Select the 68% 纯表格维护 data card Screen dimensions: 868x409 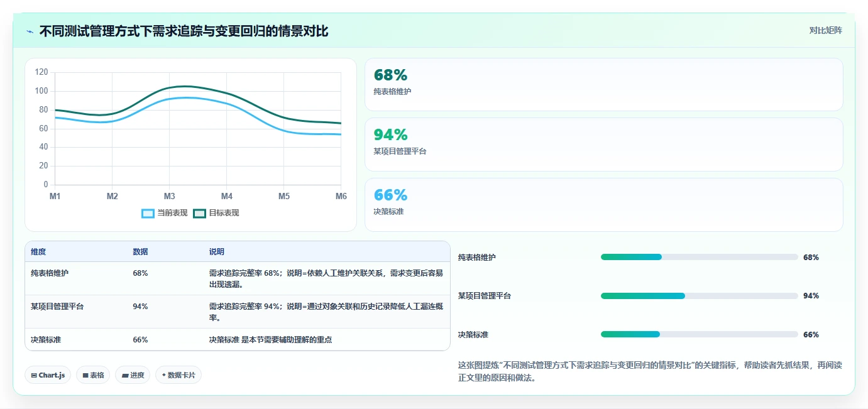pyautogui.click(x=603, y=85)
